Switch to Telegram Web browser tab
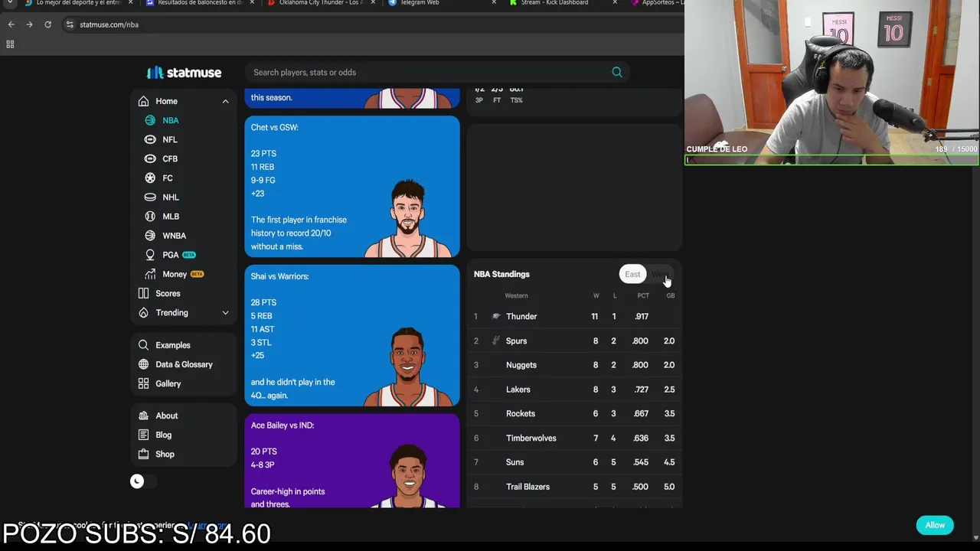This screenshot has width=980, height=551. click(x=420, y=3)
